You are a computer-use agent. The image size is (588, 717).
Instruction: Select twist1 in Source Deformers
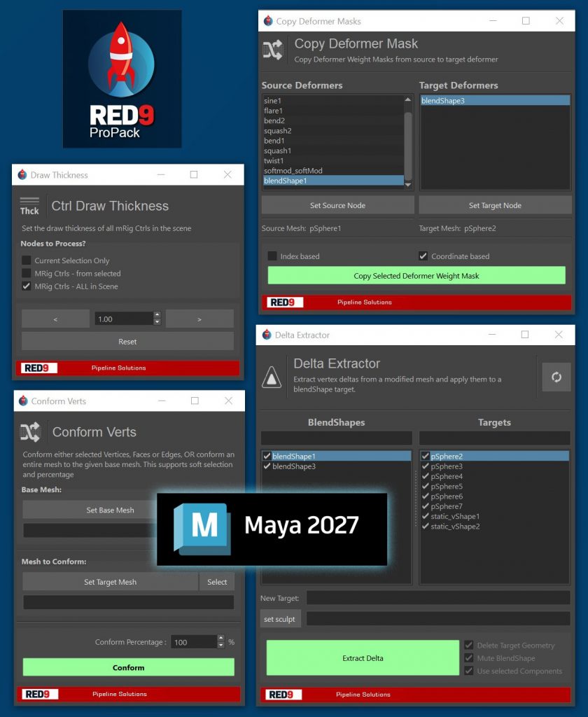[x=333, y=160]
